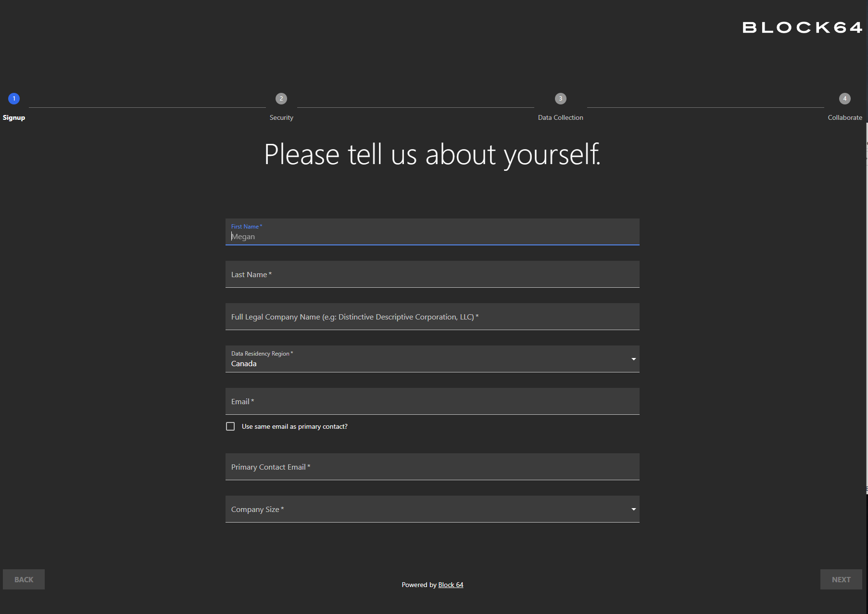Click the step 3 Data Collection circle
The height and width of the screenshot is (614, 868).
pos(560,99)
